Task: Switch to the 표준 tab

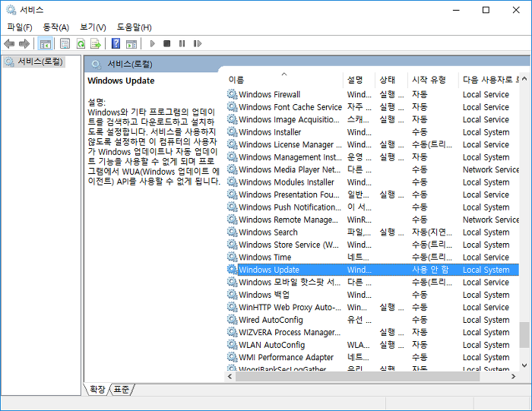Action: [121, 389]
